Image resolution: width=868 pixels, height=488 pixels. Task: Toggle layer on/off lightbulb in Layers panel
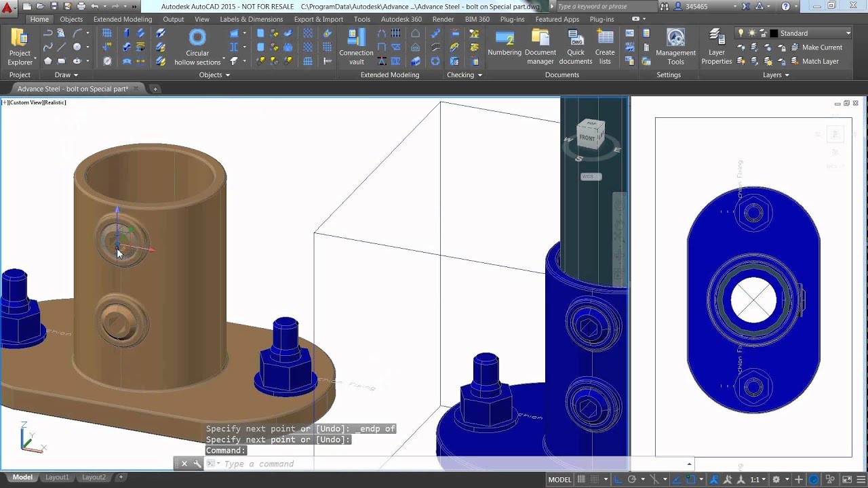(741, 33)
